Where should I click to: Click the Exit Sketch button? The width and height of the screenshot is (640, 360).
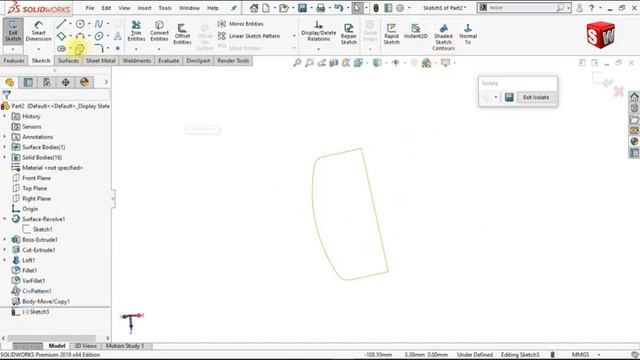click(x=13, y=31)
